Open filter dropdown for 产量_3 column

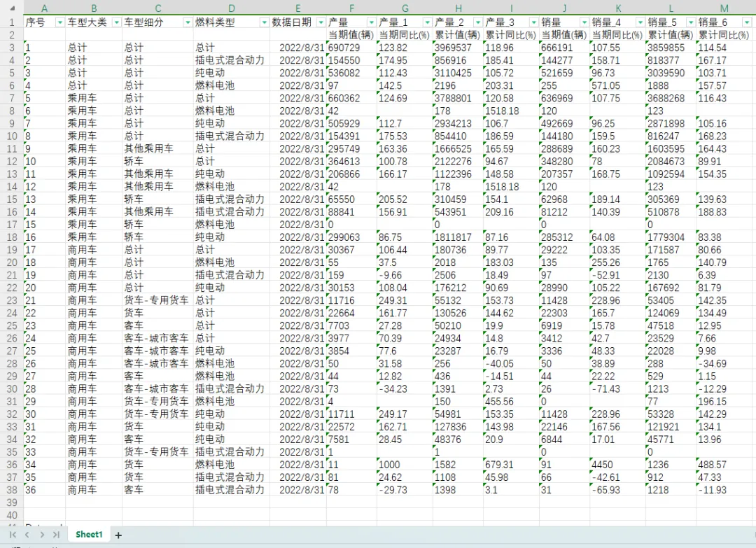(x=533, y=22)
